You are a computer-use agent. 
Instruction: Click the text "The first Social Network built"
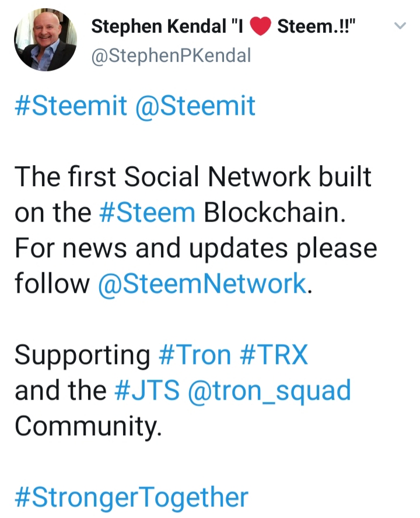pos(193,177)
